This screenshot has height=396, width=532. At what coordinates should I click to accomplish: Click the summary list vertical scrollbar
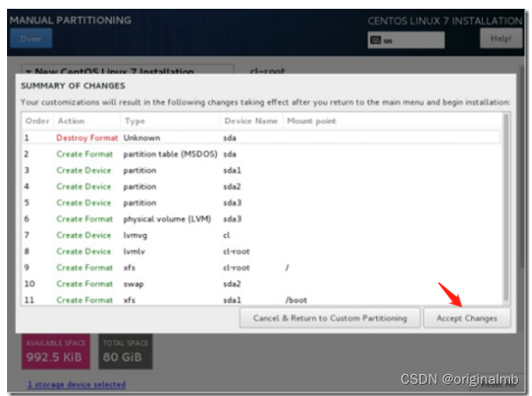click(506, 208)
